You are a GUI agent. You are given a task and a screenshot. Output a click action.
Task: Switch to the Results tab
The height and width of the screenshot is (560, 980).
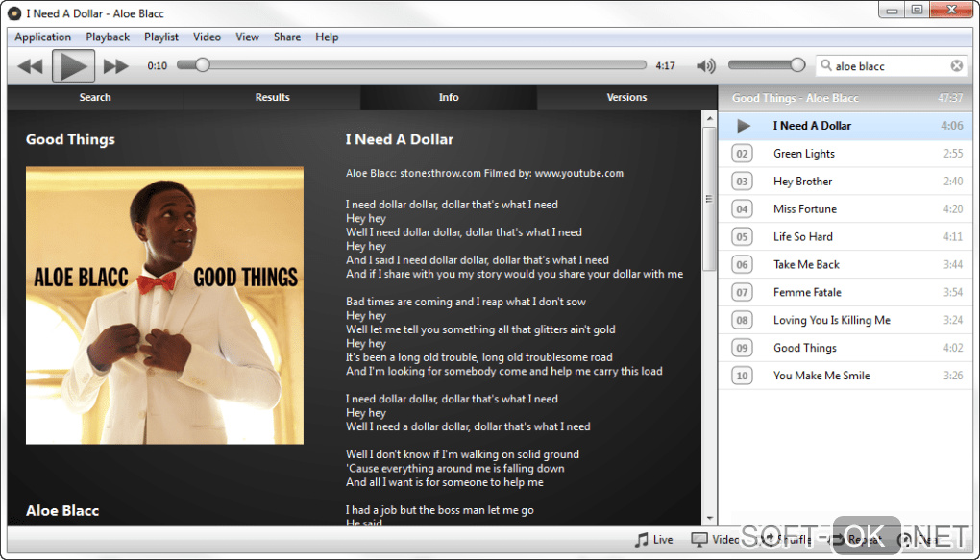point(272,98)
